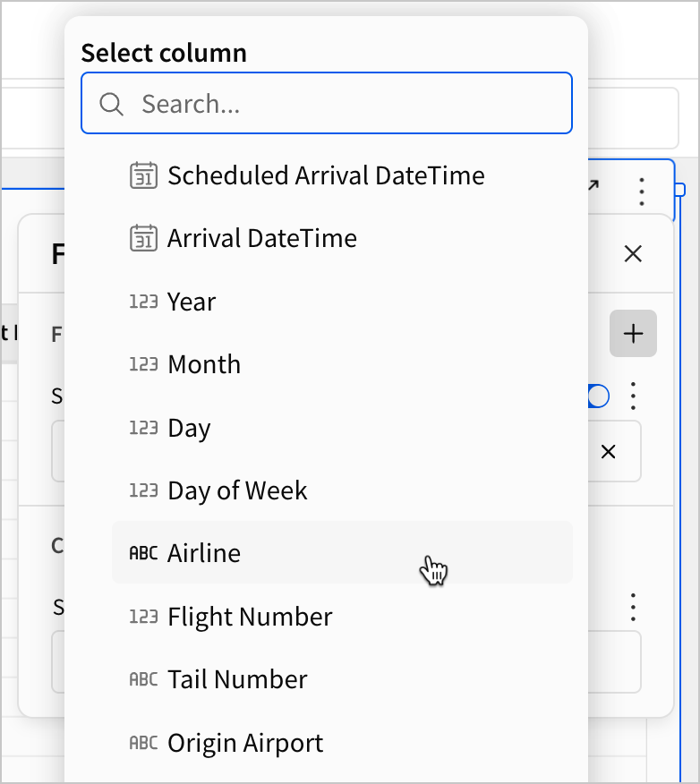Close the filter panel with X
The height and width of the screenshot is (784, 700).
point(633,254)
